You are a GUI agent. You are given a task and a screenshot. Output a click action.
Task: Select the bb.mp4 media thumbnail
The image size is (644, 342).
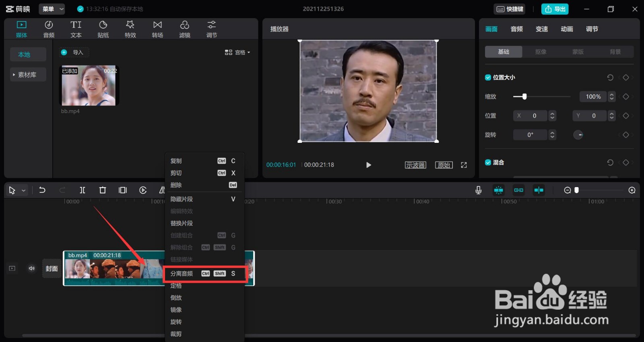click(89, 86)
